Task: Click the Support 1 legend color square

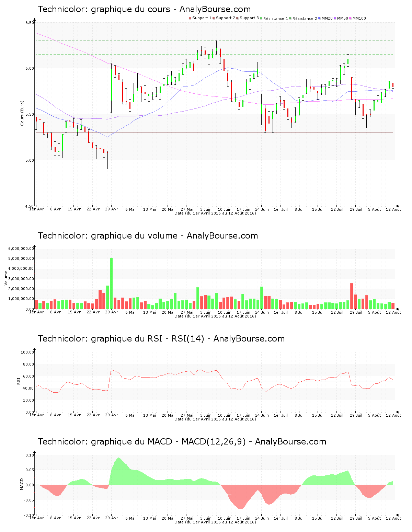Action: click(190, 18)
